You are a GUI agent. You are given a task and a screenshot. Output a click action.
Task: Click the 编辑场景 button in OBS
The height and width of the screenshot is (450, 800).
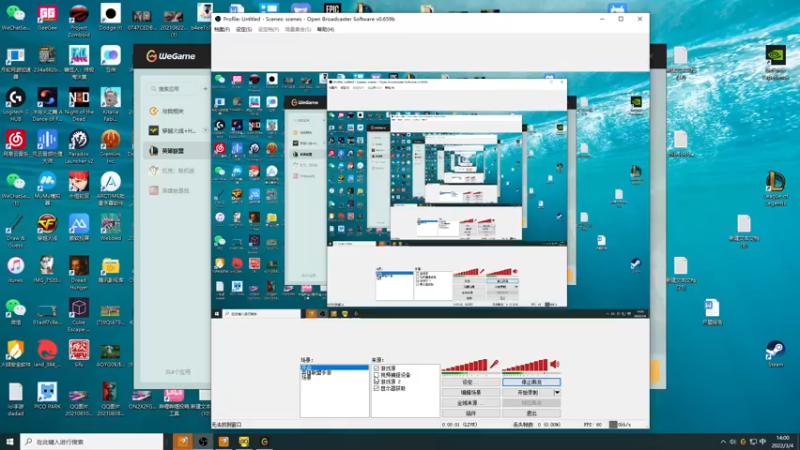point(470,392)
